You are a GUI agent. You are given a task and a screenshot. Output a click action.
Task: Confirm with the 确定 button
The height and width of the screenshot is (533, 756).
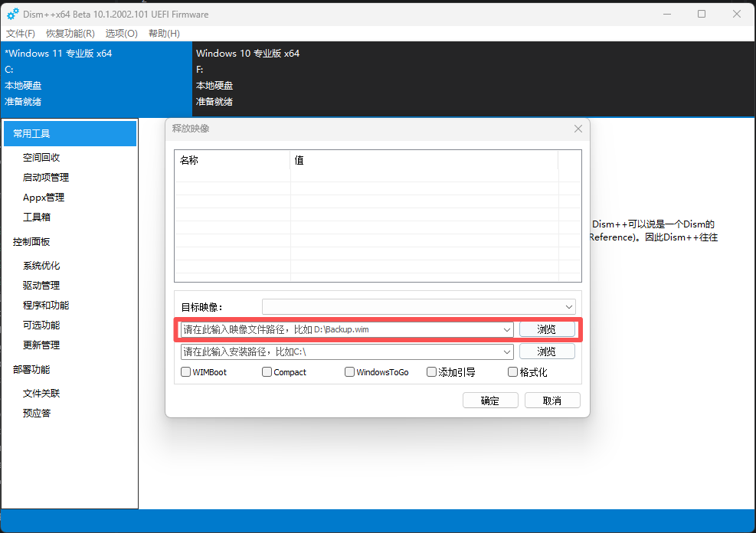click(490, 401)
